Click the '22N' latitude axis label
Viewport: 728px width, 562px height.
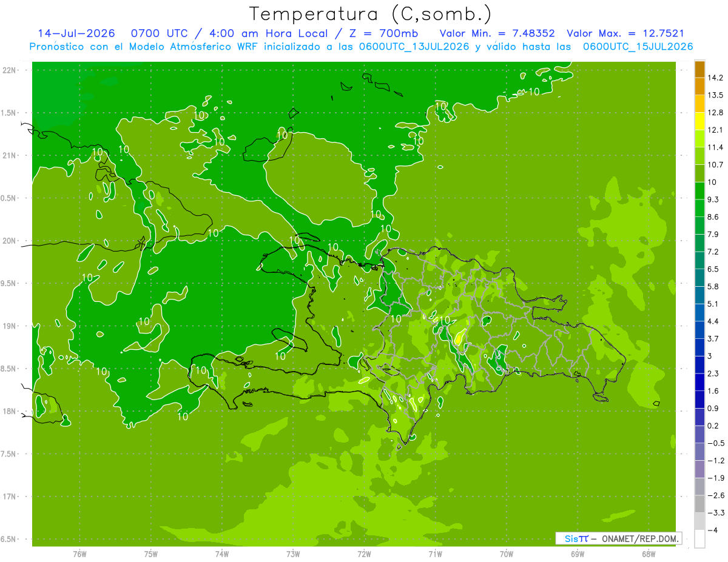point(10,70)
